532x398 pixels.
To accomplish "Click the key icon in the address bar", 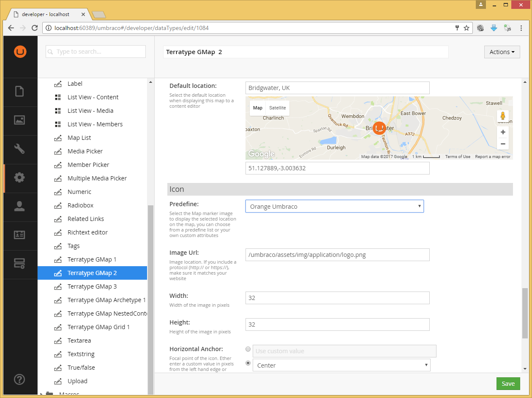I will [457, 28].
